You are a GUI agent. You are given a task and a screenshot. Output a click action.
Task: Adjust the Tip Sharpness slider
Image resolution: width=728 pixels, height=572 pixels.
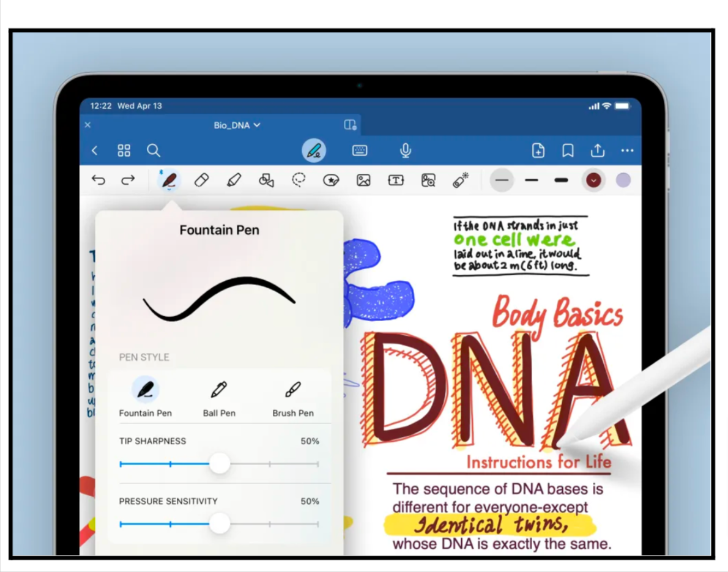[220, 464]
